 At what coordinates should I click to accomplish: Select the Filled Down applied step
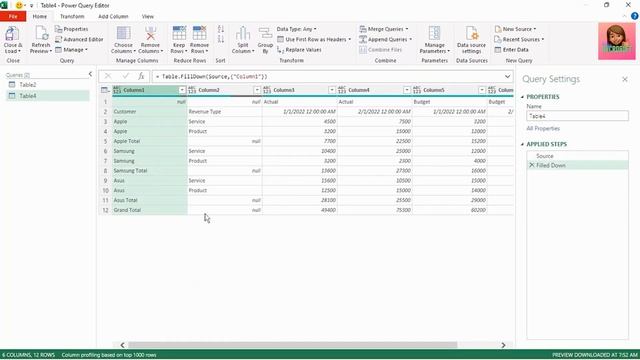[577, 165]
